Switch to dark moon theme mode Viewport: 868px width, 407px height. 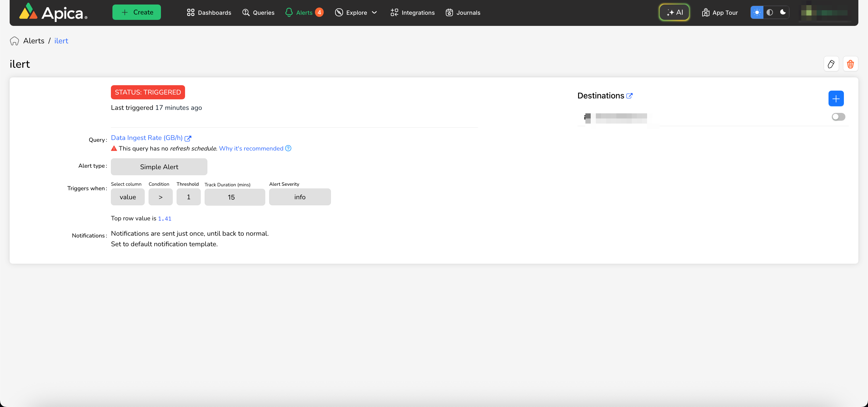[783, 12]
